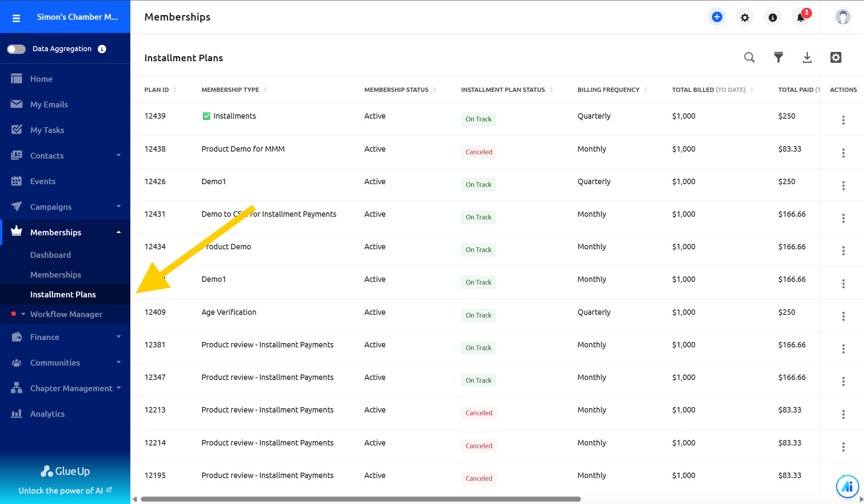Viewport: 864px width, 504px height.
Task: Open Installments membership type for 12439
Action: coord(234,116)
